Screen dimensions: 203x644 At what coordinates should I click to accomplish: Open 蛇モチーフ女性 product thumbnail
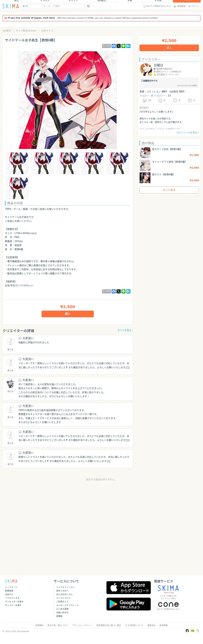(x=145, y=153)
